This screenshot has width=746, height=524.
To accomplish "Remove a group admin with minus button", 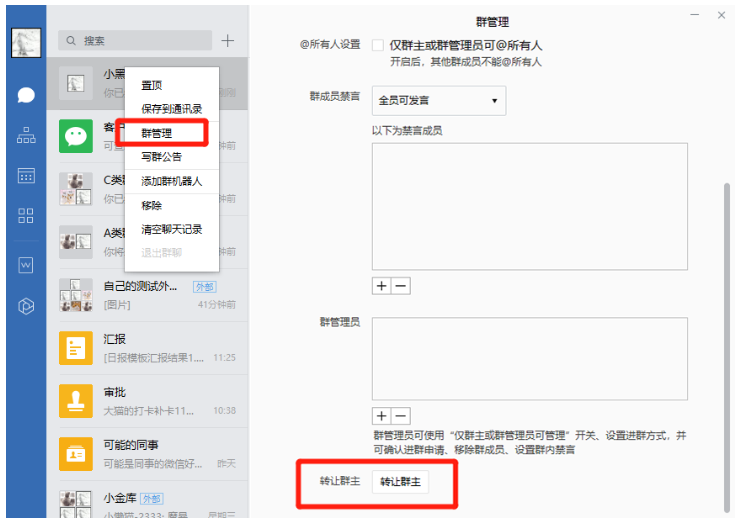I will [401, 416].
